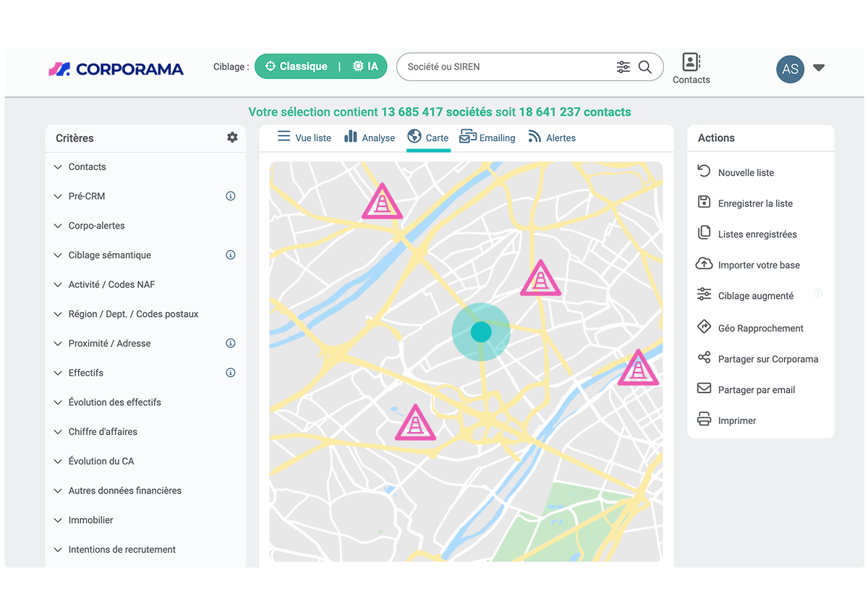Select the Carte tab

tap(428, 137)
